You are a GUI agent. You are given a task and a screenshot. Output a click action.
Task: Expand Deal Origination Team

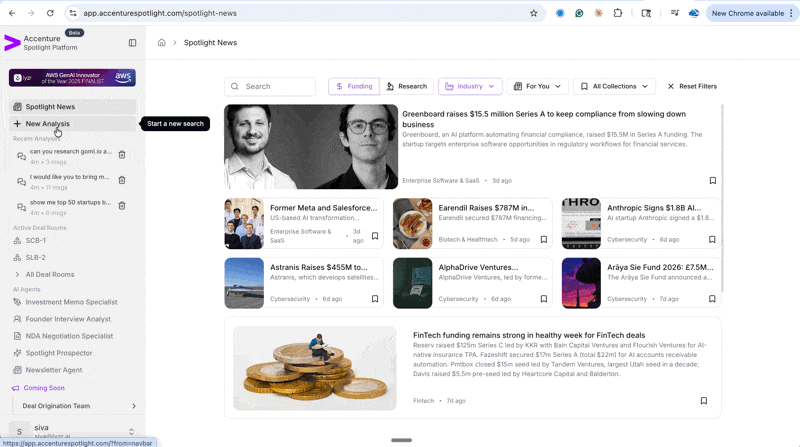point(79,406)
